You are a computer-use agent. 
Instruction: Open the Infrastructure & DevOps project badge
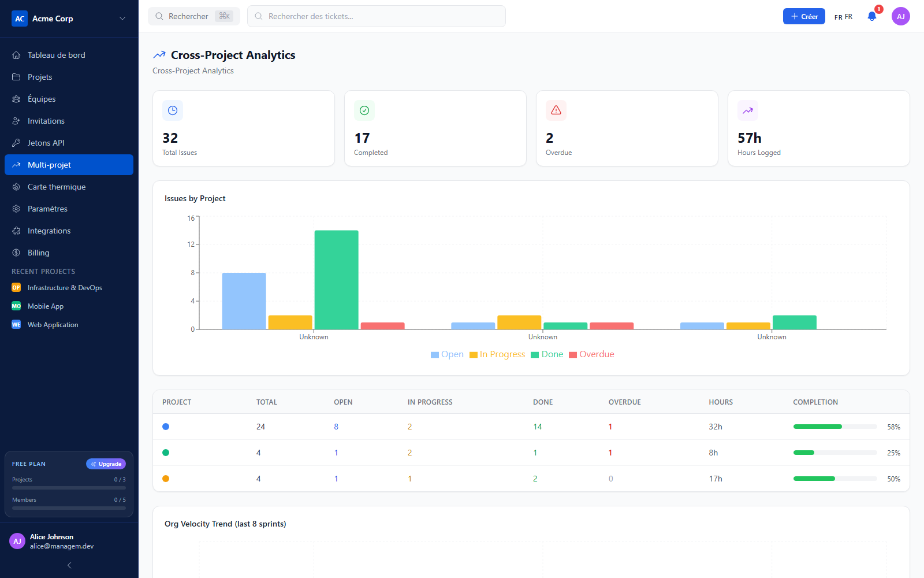(x=16, y=287)
